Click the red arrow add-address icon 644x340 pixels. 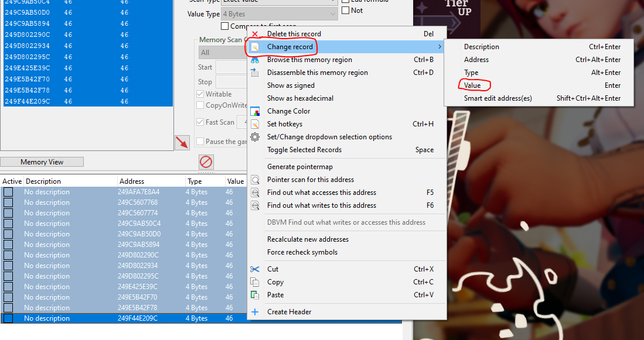[x=182, y=142]
